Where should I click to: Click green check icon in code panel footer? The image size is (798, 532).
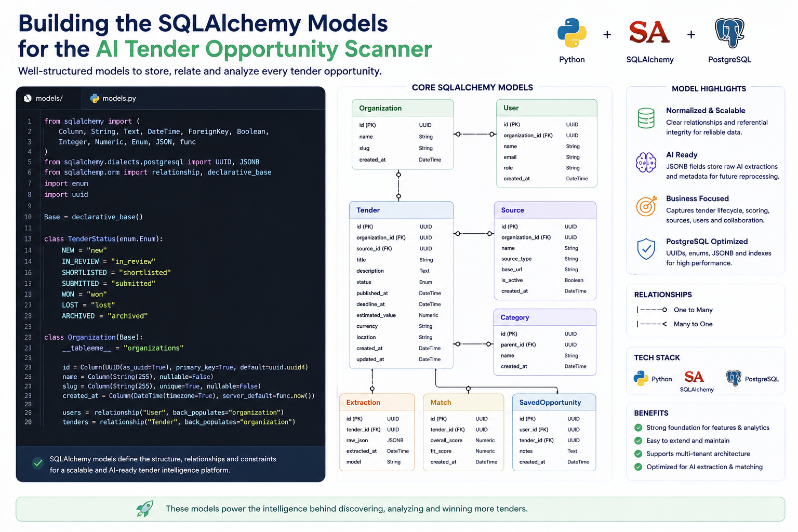pos(37,462)
